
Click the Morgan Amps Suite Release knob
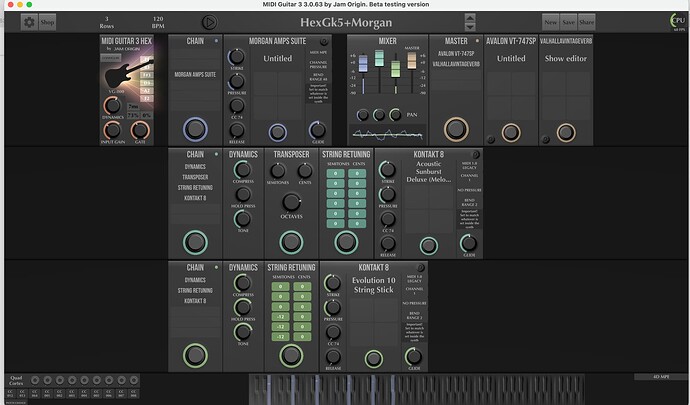[x=237, y=130]
